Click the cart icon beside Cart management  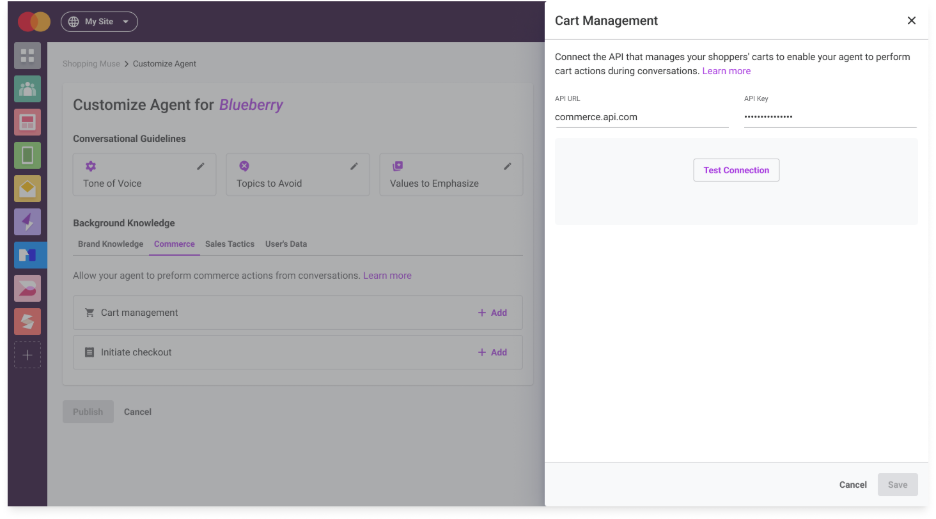click(90, 312)
